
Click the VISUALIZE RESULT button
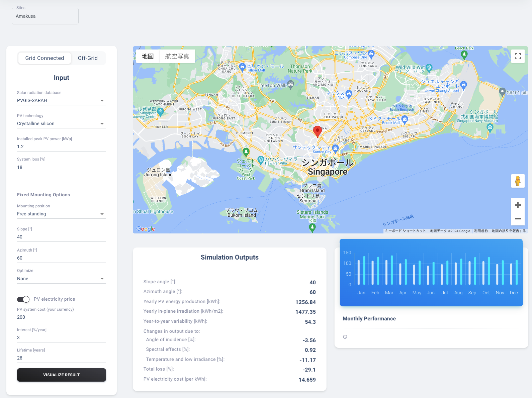point(62,375)
